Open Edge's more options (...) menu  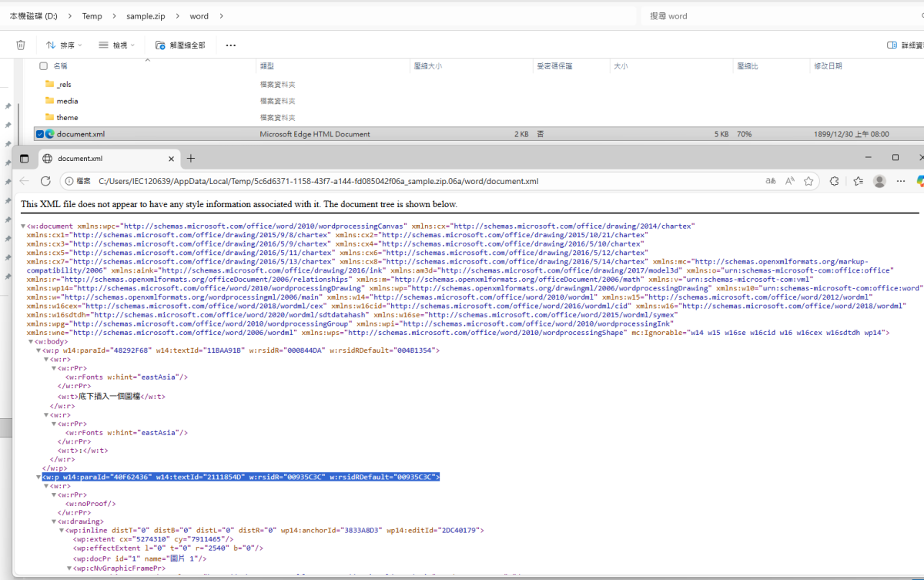click(900, 180)
